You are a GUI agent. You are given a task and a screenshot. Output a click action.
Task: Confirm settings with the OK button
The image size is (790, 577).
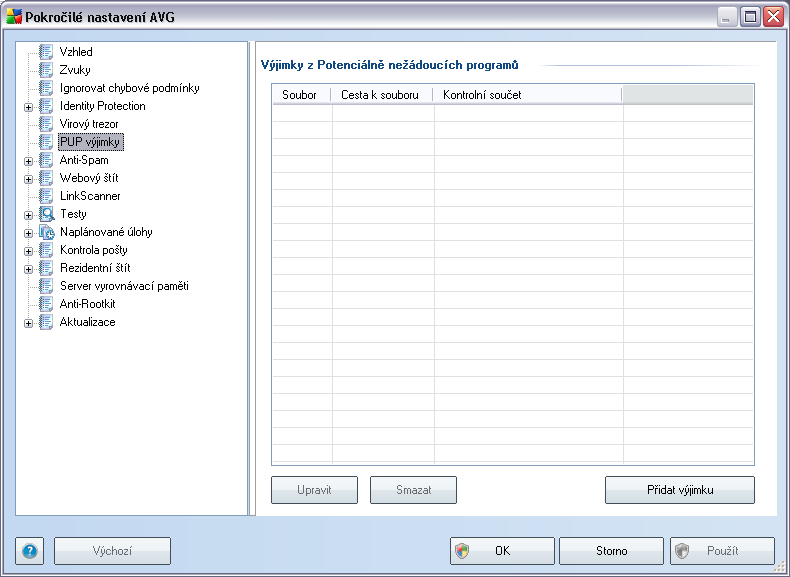point(502,551)
